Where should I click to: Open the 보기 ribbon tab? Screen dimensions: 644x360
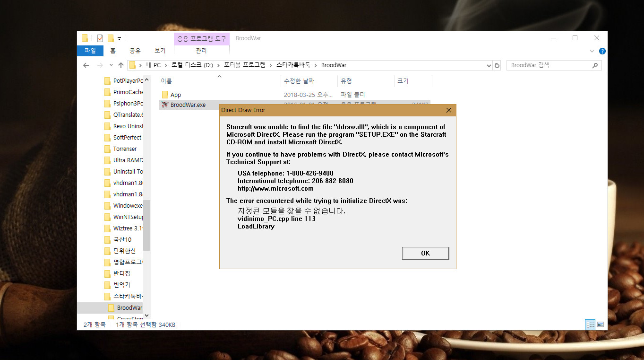click(160, 51)
